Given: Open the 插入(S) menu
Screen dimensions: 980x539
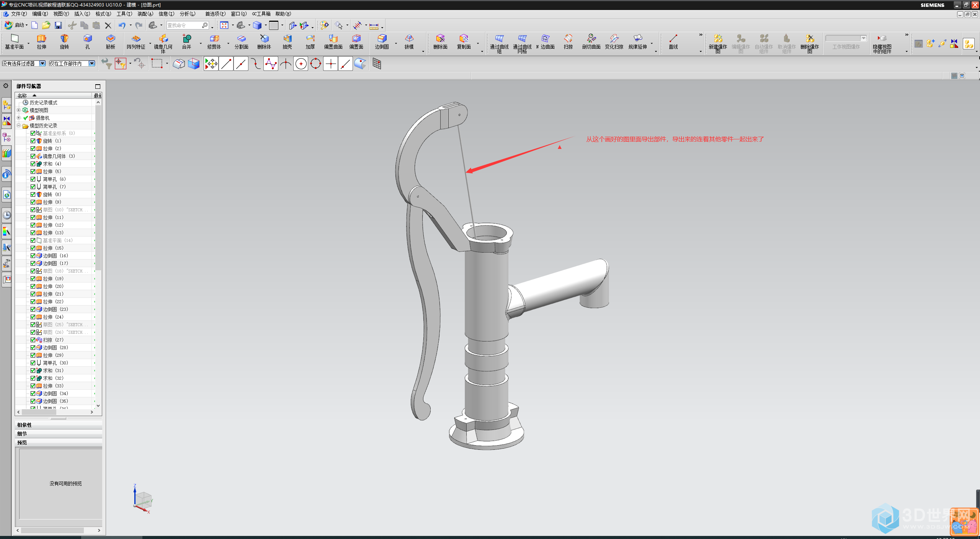Looking at the screenshot, I should coord(82,14).
